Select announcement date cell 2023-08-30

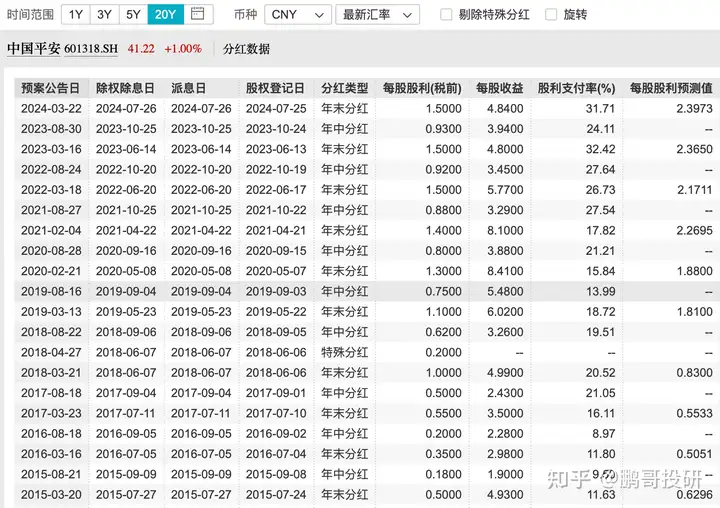[51, 129]
